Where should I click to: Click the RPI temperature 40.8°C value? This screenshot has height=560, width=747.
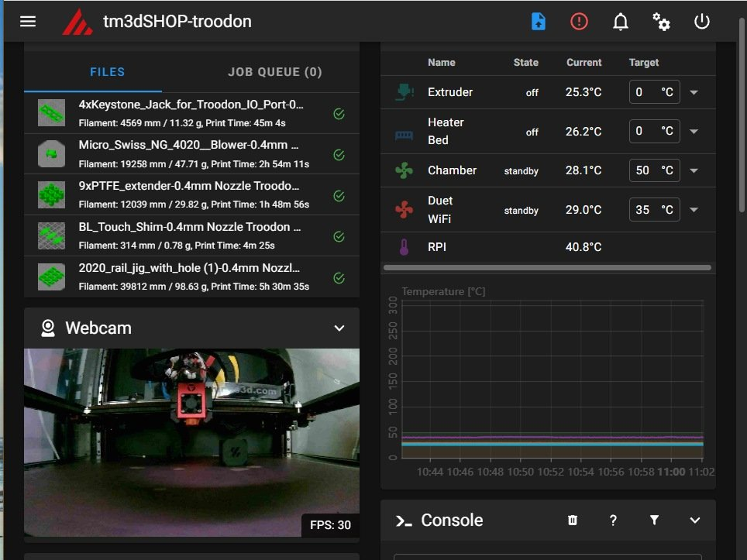point(583,247)
